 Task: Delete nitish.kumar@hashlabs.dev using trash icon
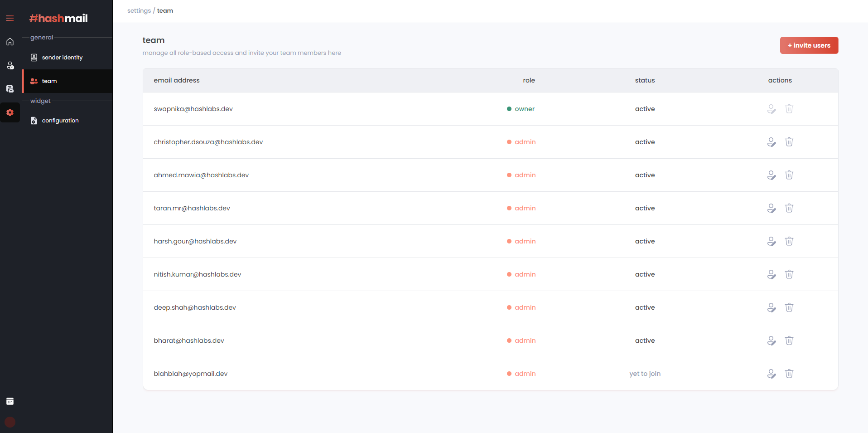(789, 274)
